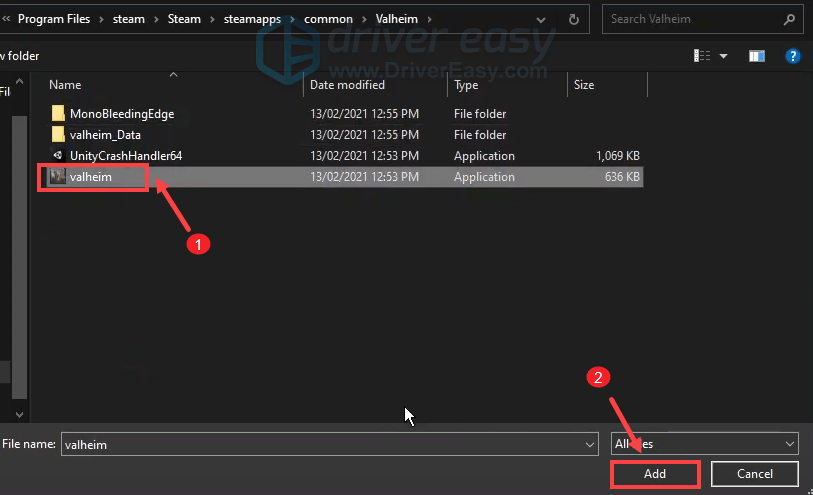The image size is (813, 495).
Task: Click the double chevron at path start
Action: coord(6,19)
